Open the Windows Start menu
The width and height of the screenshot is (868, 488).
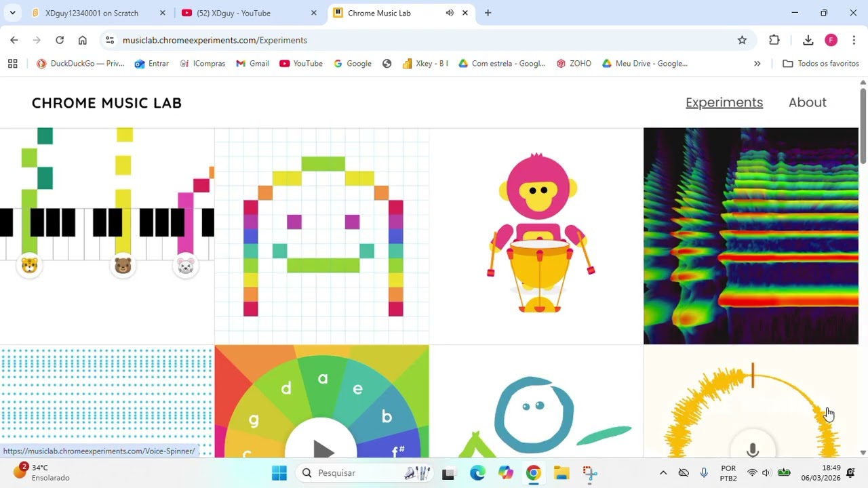[279, 473]
